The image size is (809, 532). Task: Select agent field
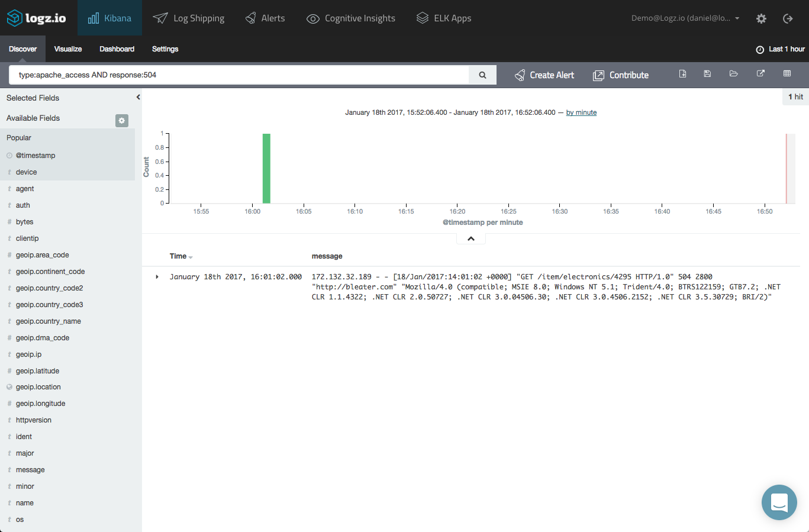point(25,189)
